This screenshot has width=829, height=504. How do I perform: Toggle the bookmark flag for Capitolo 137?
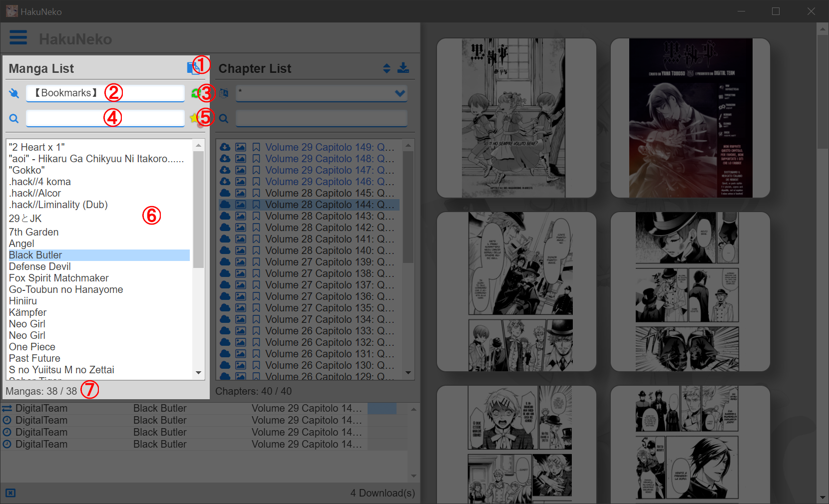[256, 285]
